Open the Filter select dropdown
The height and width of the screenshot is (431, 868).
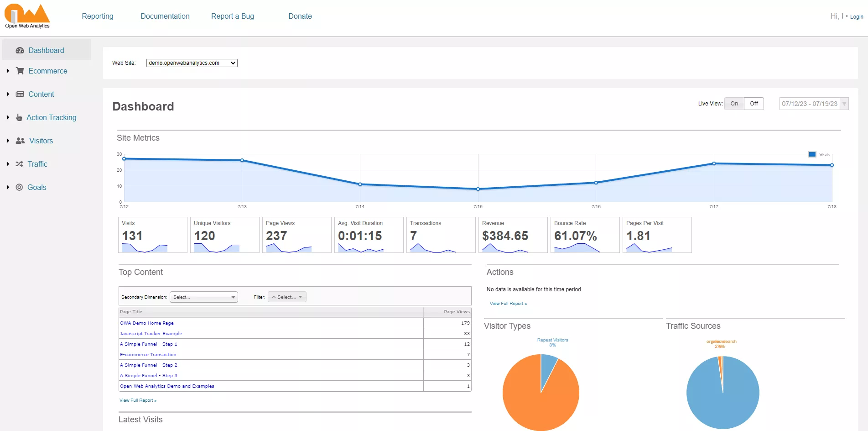pyautogui.click(x=287, y=297)
